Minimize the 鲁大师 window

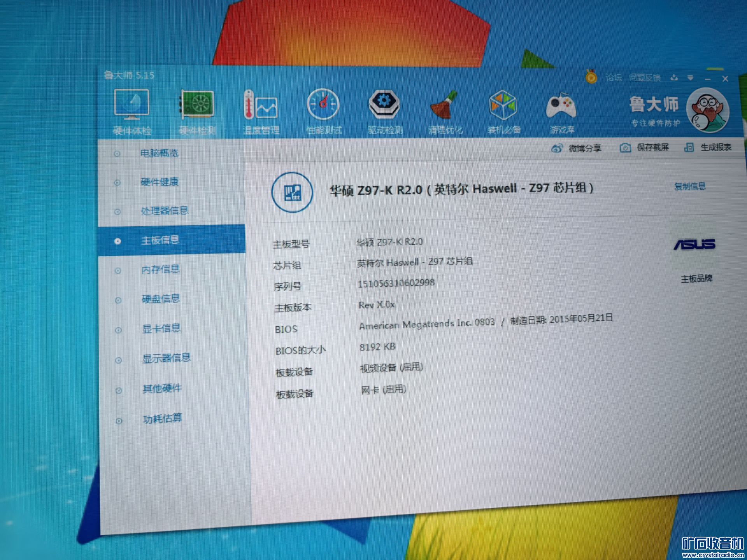708,79
